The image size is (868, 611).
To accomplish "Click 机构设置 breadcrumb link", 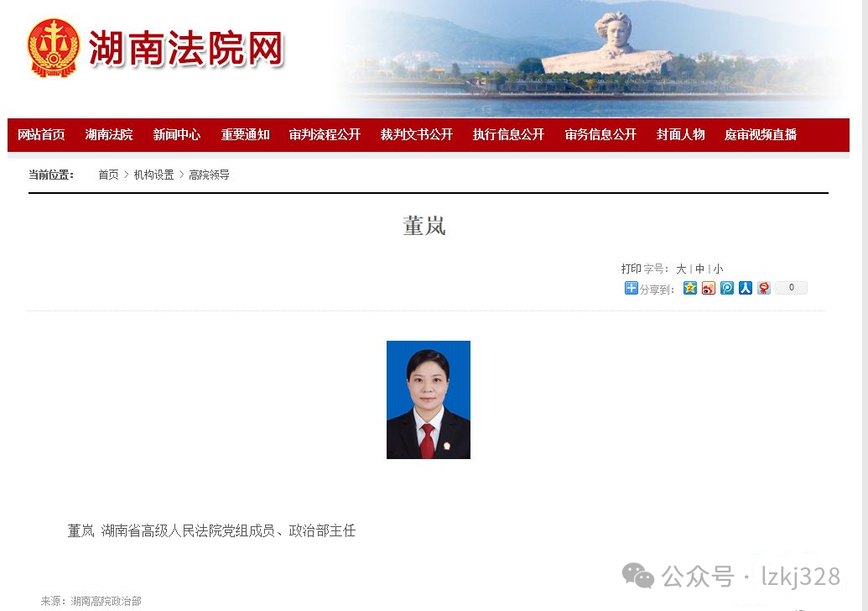I will click(x=154, y=175).
